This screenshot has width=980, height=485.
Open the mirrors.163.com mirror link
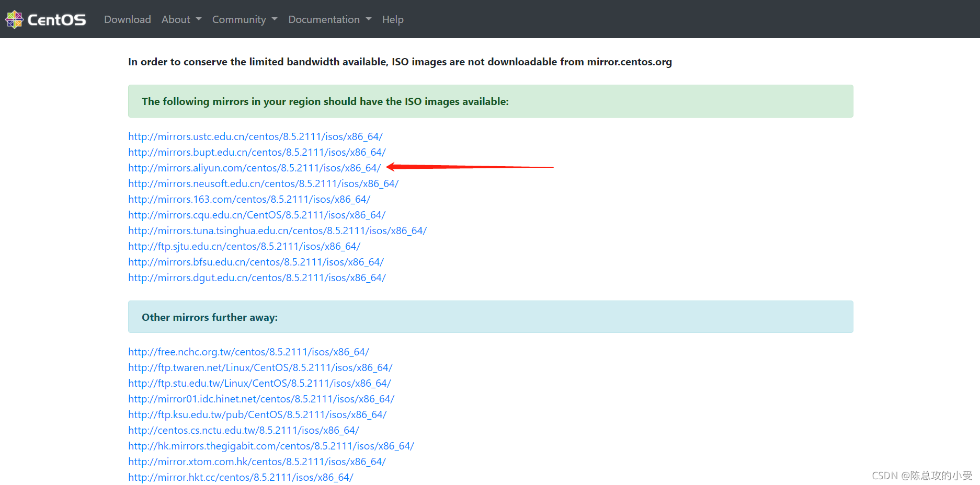(249, 199)
